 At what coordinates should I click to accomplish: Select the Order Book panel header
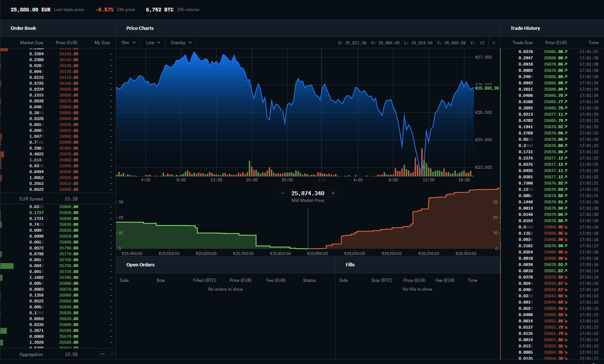point(23,28)
